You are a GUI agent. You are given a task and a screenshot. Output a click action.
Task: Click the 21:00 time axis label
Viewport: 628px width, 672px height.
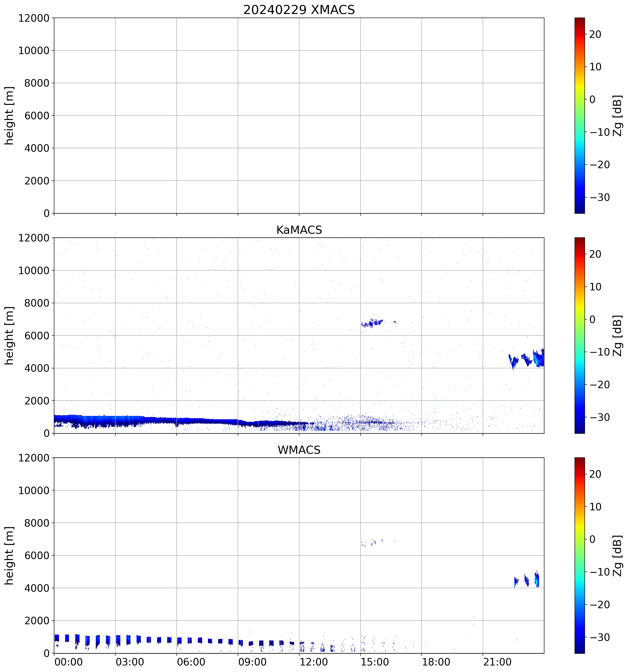(497, 662)
